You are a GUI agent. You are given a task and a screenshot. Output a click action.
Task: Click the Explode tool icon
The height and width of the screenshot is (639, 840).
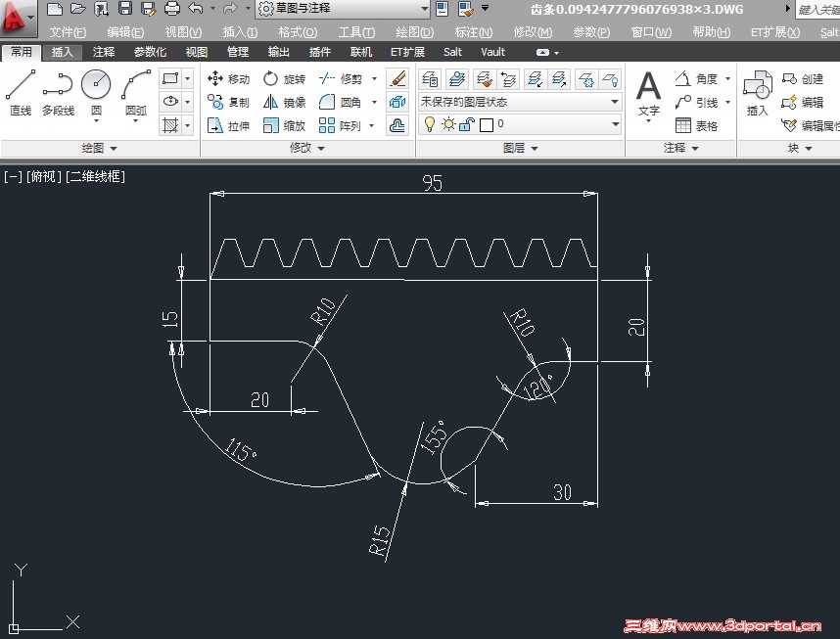coord(397,102)
